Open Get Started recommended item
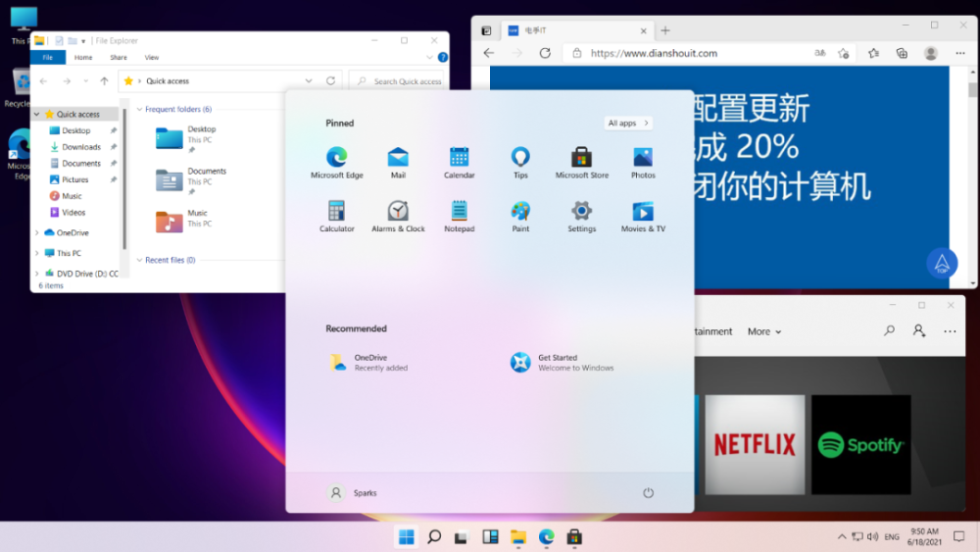 562,363
